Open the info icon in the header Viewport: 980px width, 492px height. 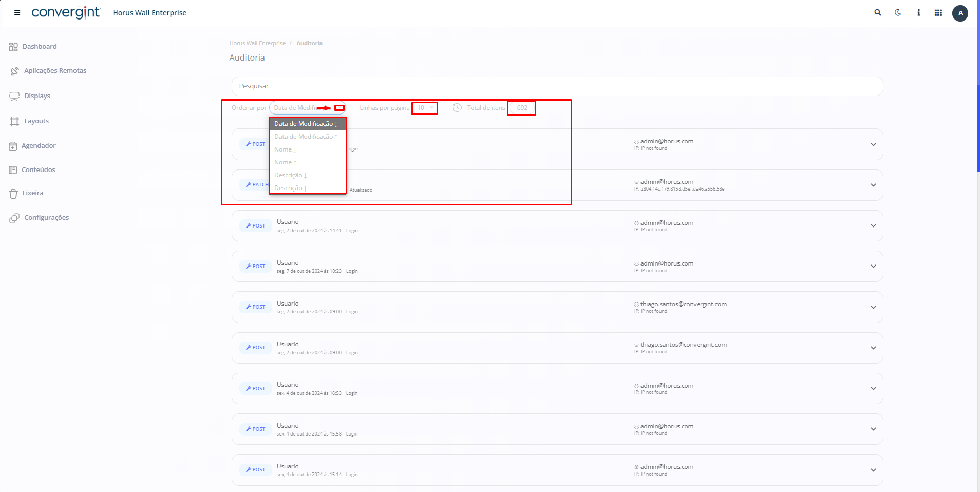pos(918,13)
